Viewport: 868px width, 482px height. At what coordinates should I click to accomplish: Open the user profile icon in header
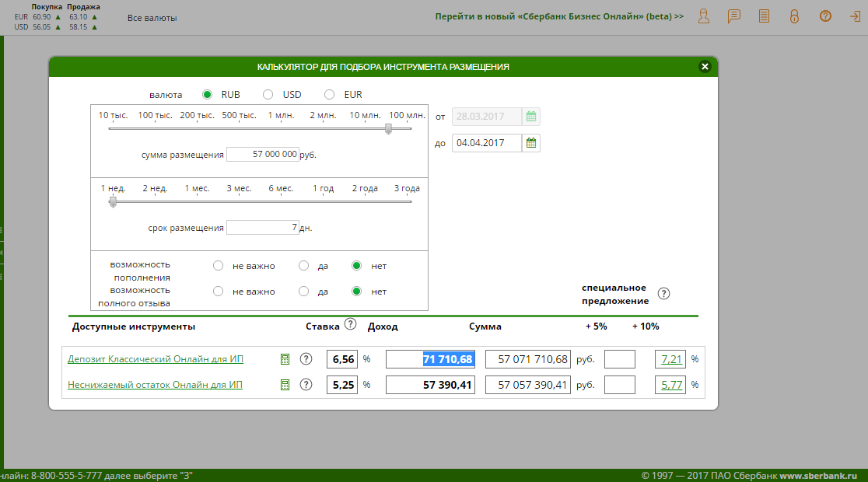pos(704,16)
